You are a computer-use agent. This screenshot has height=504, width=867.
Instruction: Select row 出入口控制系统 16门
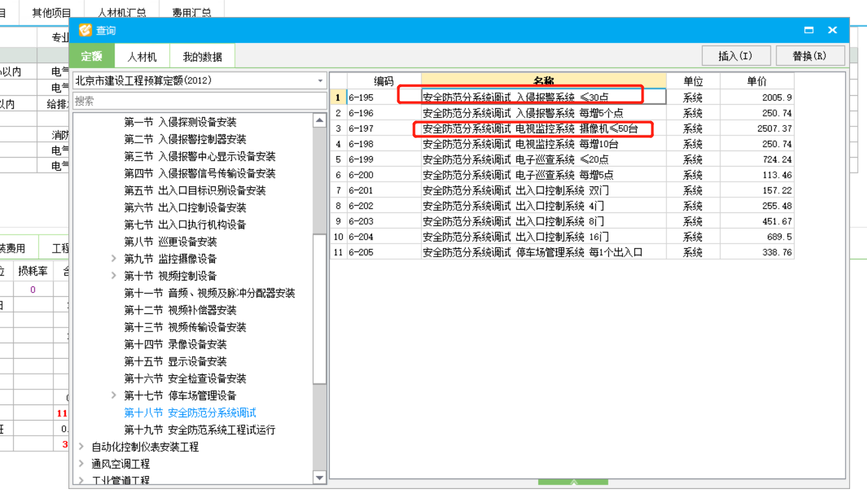pyautogui.click(x=562, y=237)
